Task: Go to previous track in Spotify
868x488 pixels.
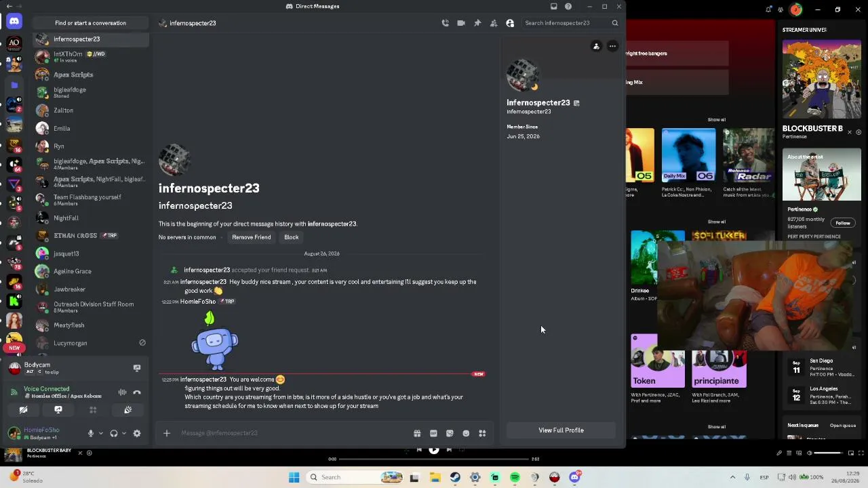Action: [419, 449]
